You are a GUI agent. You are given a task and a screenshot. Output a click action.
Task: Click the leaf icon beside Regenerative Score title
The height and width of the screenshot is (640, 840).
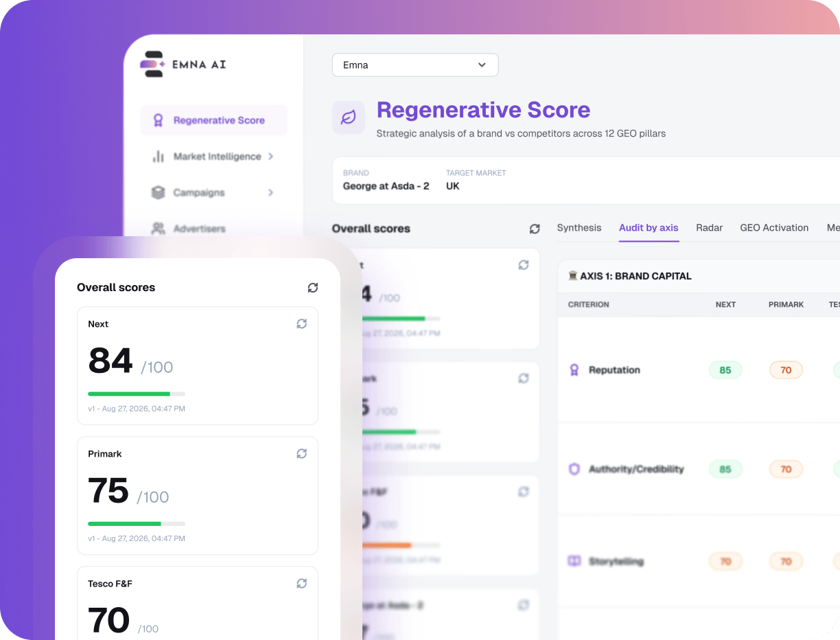(349, 117)
